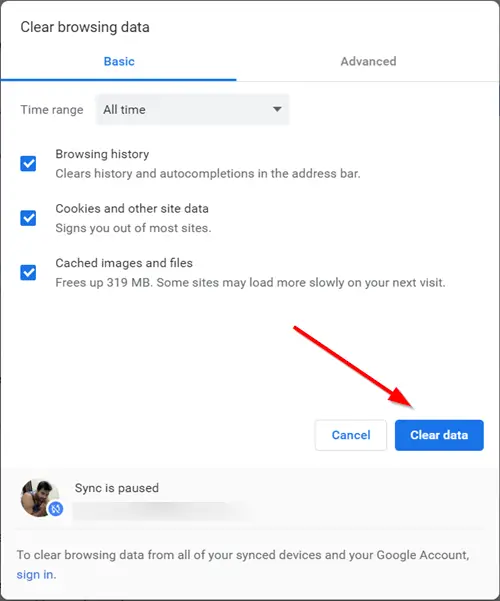Click the Cookies and other site data label

(132, 209)
